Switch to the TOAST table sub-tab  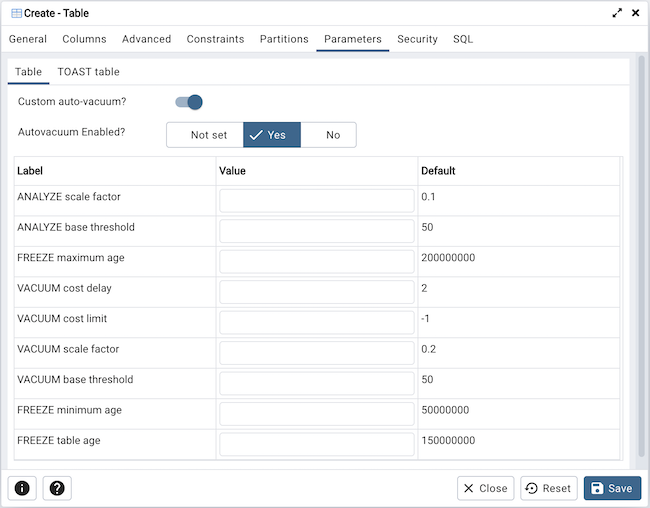point(89,72)
